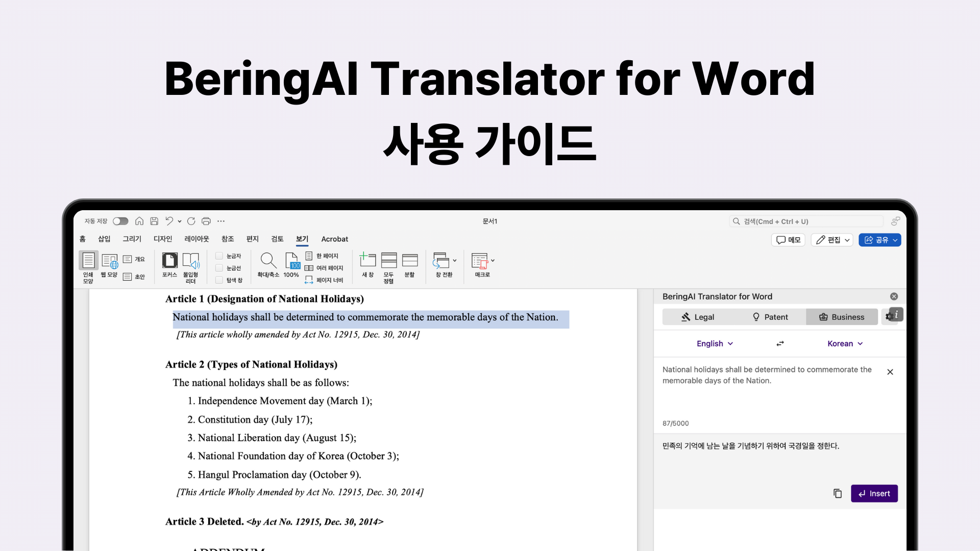The image size is (980, 551).
Task: Open the 편지 ribbon tab
Action: [253, 239]
